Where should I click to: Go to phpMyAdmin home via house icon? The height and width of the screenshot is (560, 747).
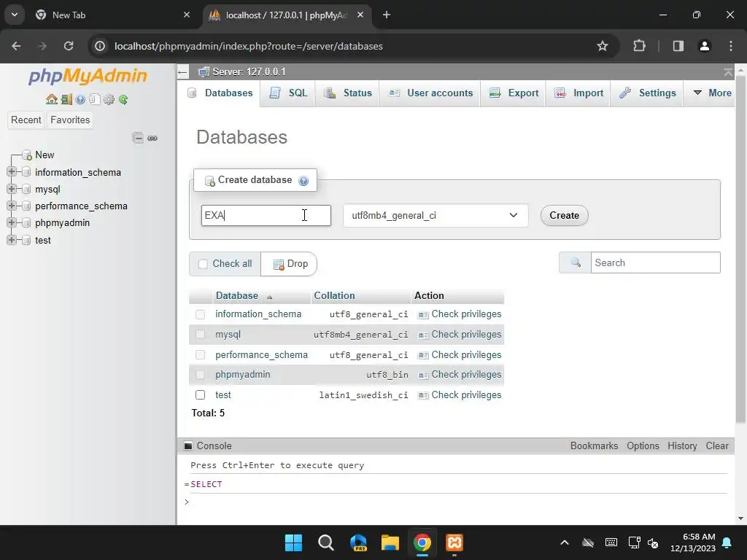pos(52,99)
